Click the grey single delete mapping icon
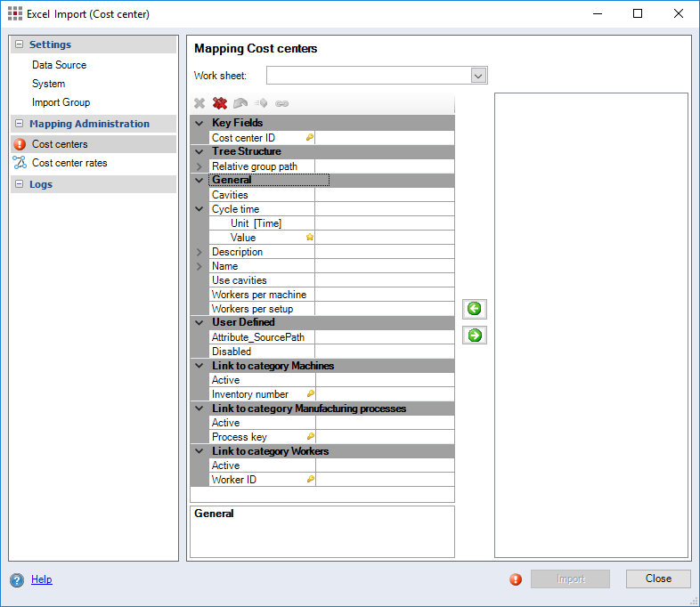 click(199, 103)
